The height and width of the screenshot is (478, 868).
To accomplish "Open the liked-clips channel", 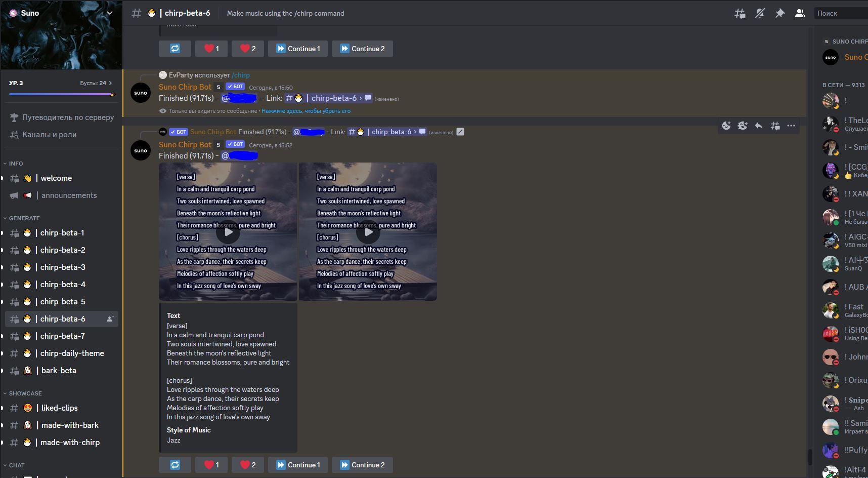I will pos(62,408).
